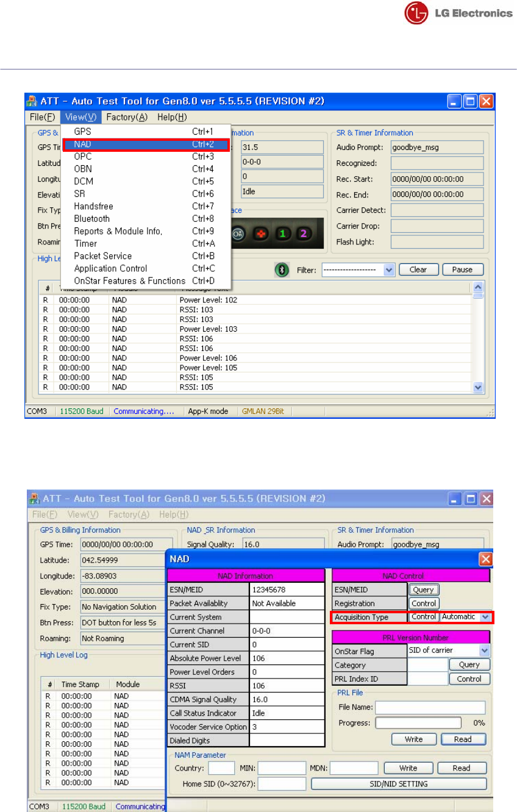Click the green number 1 button
Viewport: 517px width, 812px height.
[x=282, y=233]
